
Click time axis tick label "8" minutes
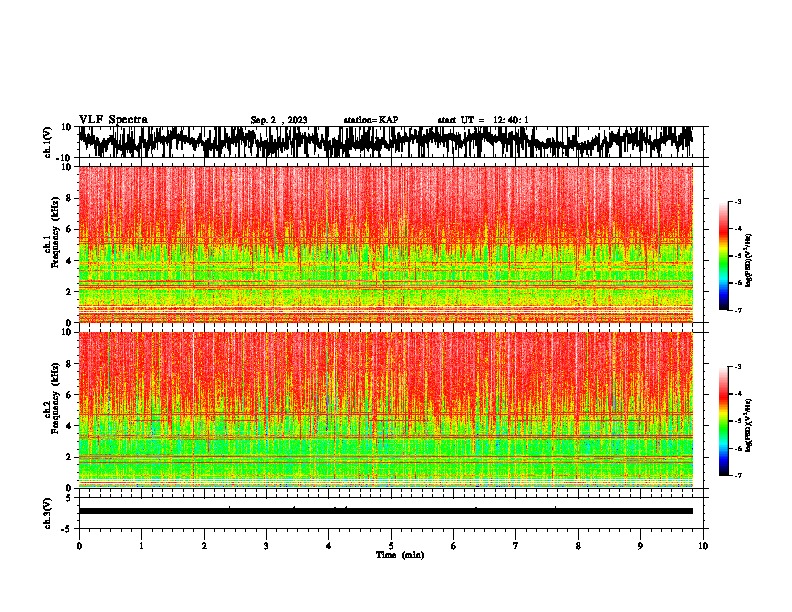[x=578, y=546]
